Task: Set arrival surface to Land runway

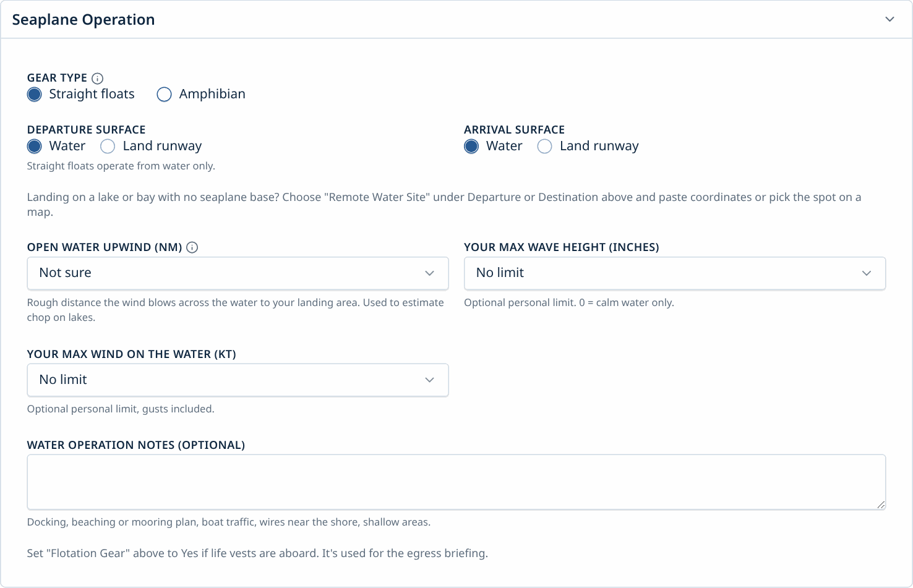Action: 544,146
